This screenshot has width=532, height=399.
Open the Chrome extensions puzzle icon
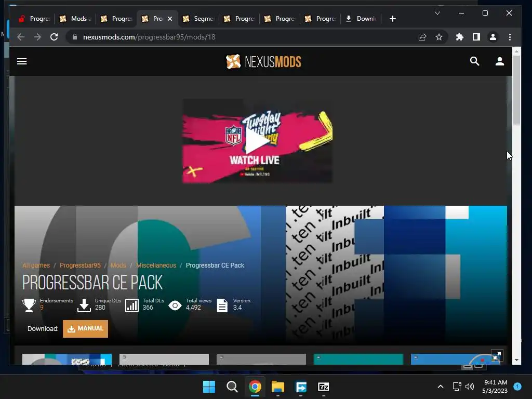(x=459, y=37)
